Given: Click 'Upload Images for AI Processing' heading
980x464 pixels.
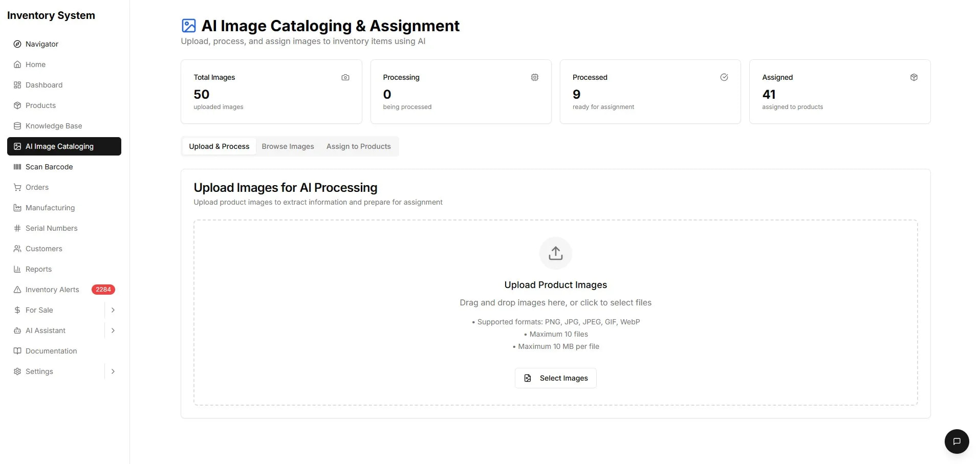Looking at the screenshot, I should click(286, 188).
